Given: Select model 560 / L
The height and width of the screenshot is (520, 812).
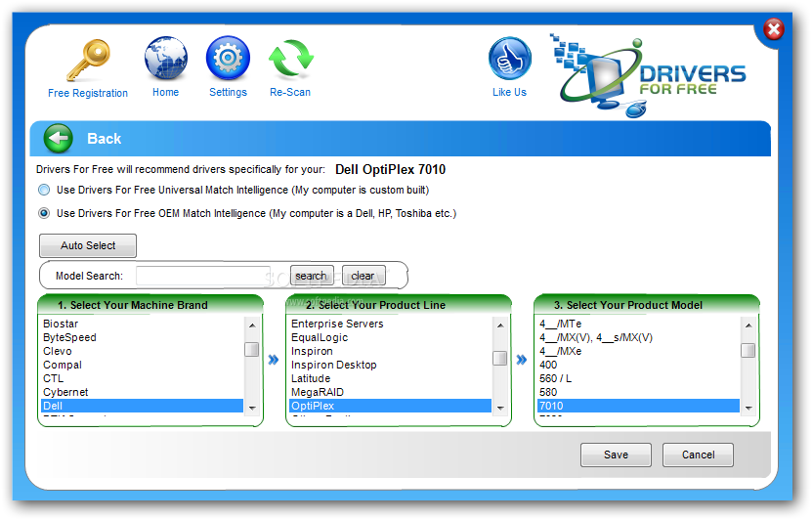Looking at the screenshot, I should (638, 378).
